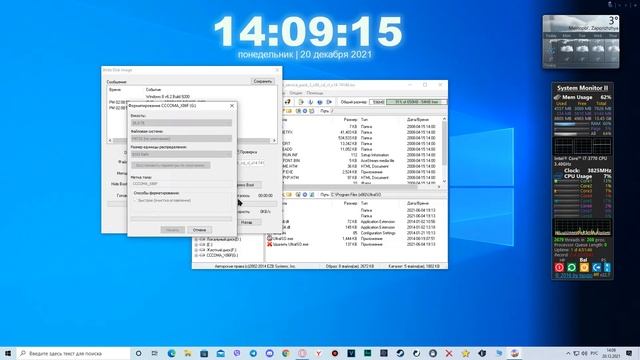Viewport: 640px width, 360px height.
Task: Open the Опции menu in UltraISO
Action: point(296,93)
